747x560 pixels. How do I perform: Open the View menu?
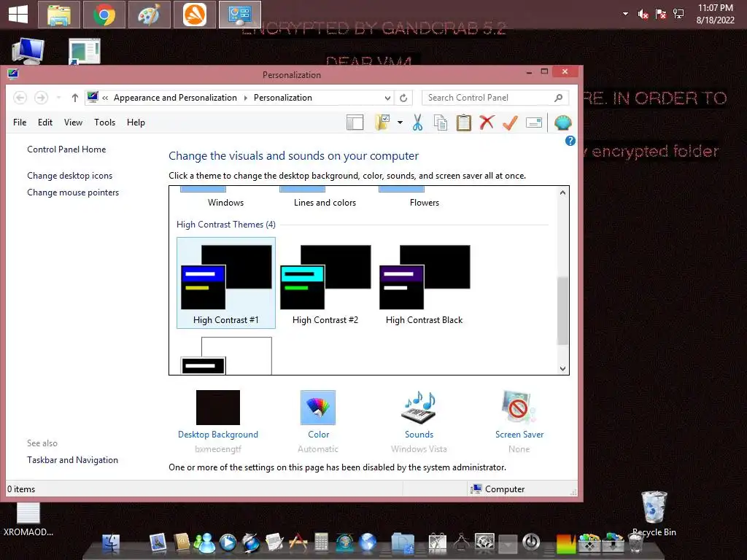(74, 122)
